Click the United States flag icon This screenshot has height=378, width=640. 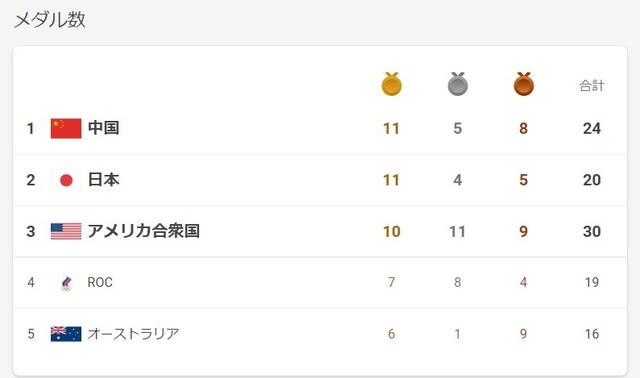pyautogui.click(x=66, y=231)
